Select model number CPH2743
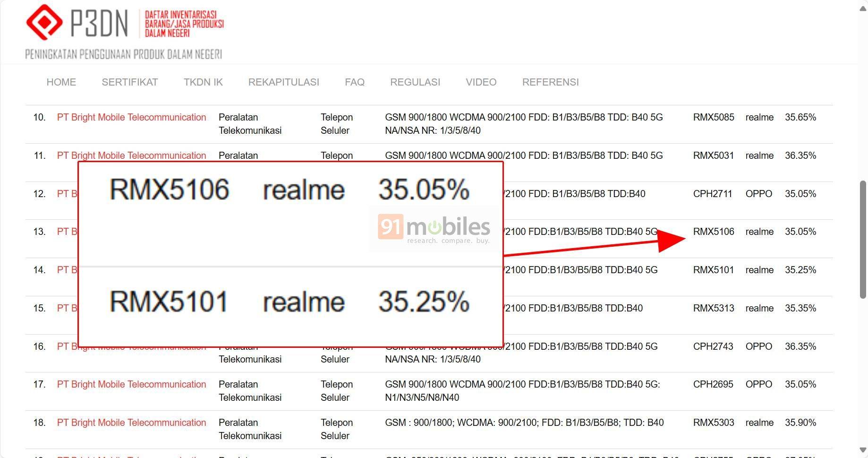 click(713, 346)
